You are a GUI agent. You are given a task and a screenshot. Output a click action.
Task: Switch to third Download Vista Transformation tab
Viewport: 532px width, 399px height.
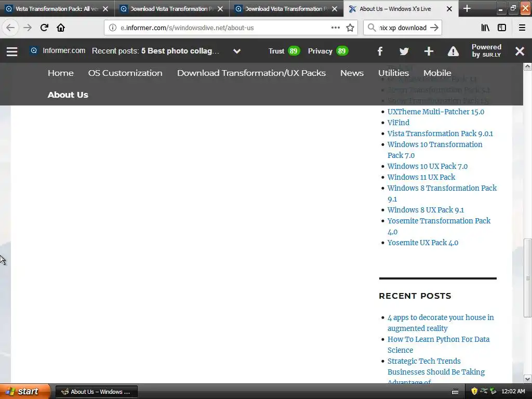pos(287,9)
